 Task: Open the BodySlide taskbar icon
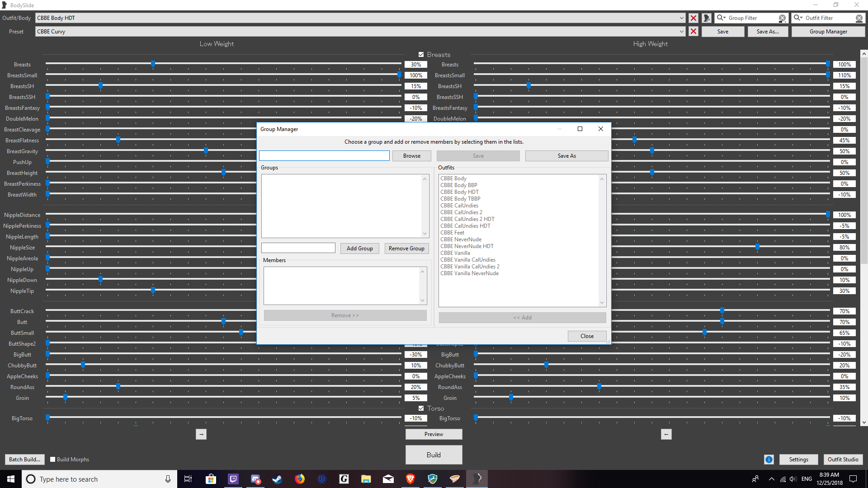tap(477, 479)
